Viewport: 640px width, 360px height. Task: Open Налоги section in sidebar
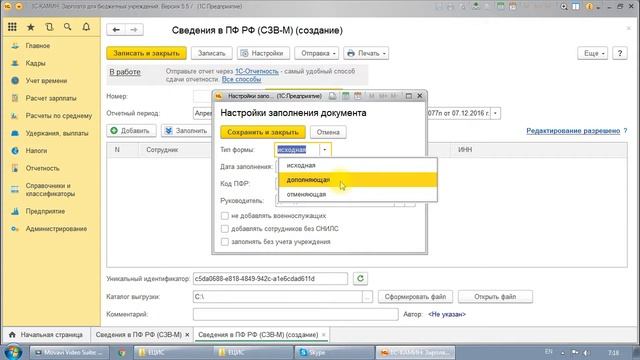coord(36,151)
